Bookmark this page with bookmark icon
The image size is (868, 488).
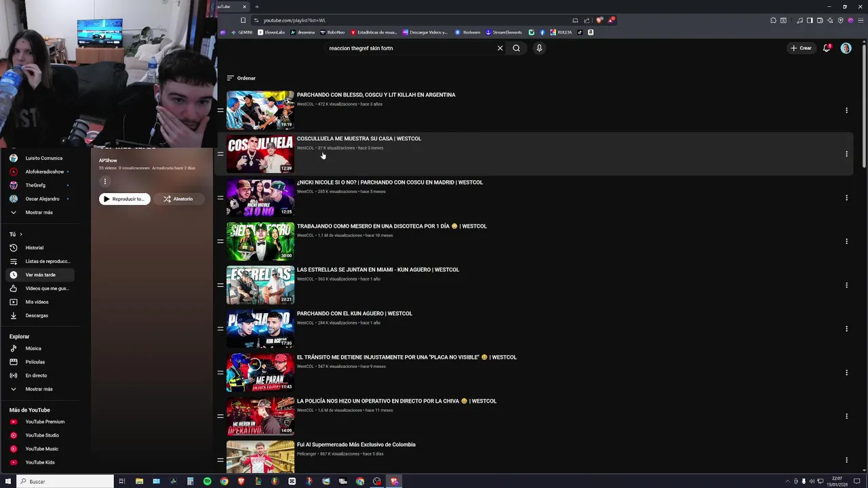[x=243, y=20]
